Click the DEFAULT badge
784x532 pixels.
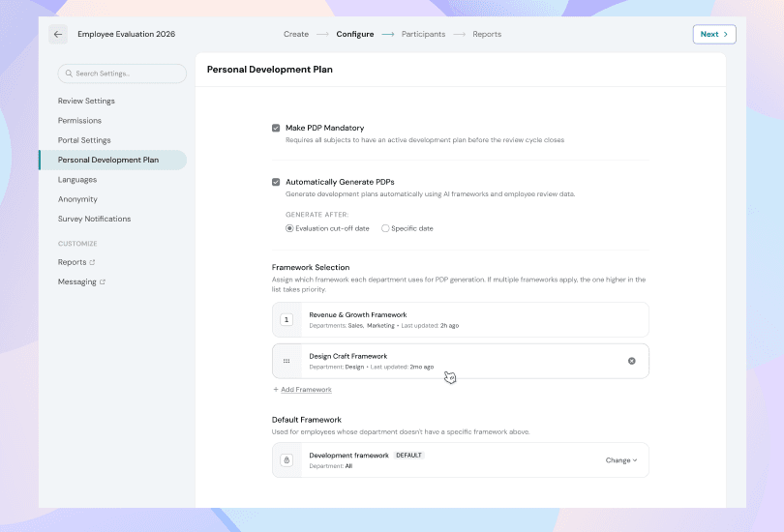408,455
